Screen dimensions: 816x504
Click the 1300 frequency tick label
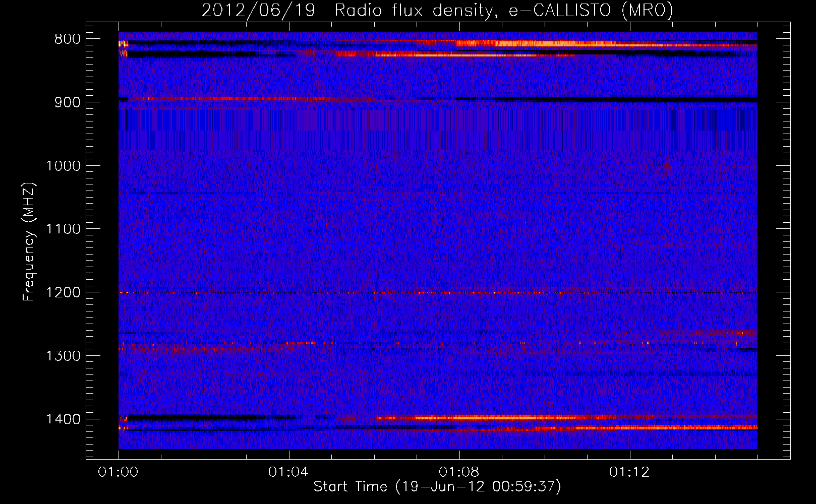click(64, 356)
